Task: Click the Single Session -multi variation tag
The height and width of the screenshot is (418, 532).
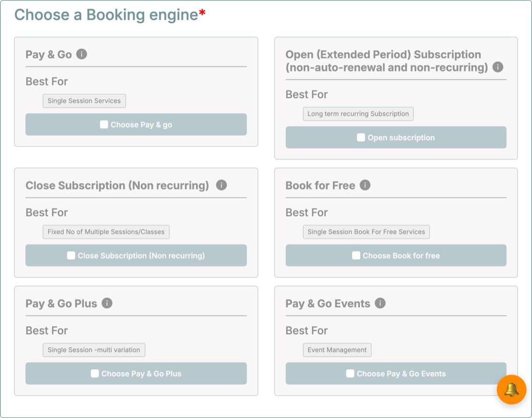Action: [x=94, y=350]
